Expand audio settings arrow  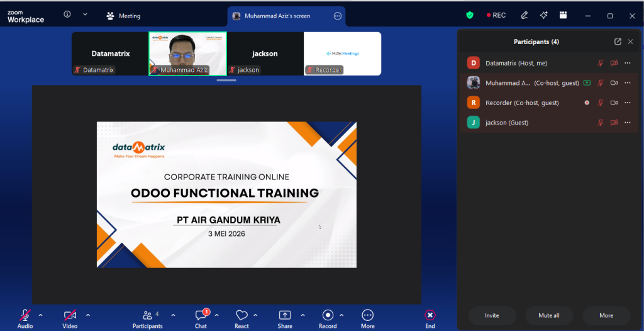[x=41, y=315]
